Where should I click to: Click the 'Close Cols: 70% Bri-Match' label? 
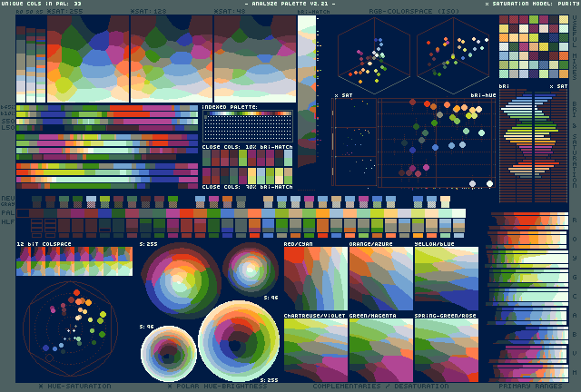pos(247,187)
